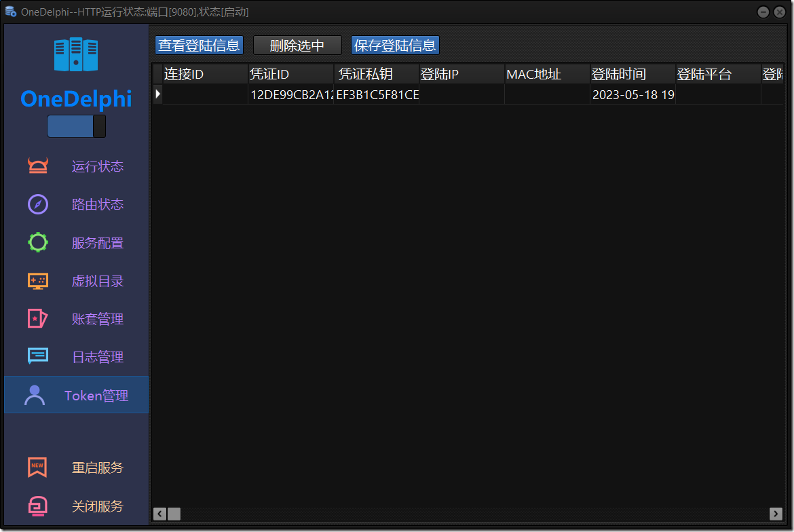Click 保存登陆信息 button
This screenshot has width=794, height=532.
click(395, 45)
